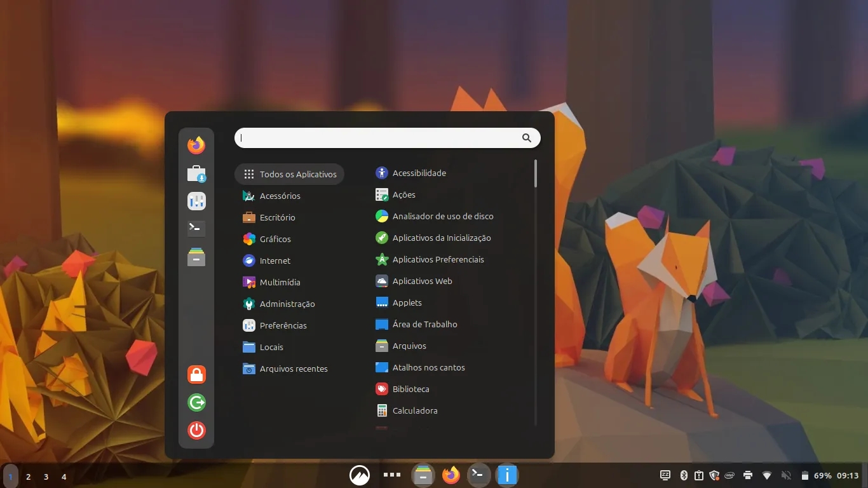
Task: Switch to workspace 1
Action: (11, 476)
